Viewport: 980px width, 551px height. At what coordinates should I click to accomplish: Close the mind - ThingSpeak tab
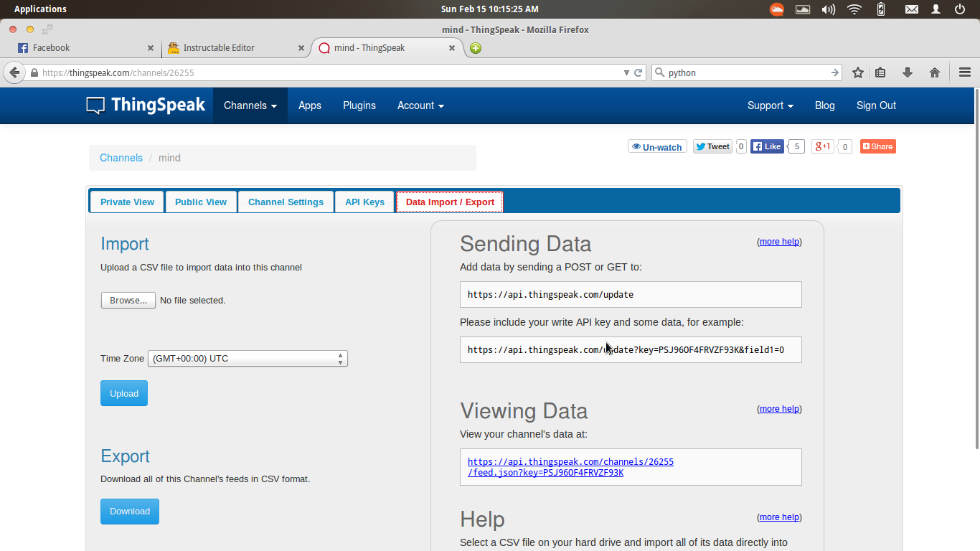pos(452,48)
